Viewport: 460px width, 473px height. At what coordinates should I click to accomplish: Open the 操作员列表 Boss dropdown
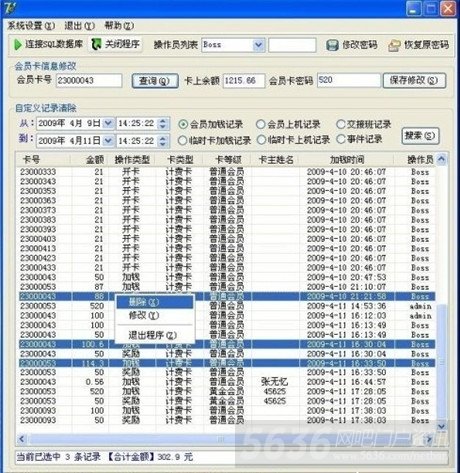pos(258,45)
